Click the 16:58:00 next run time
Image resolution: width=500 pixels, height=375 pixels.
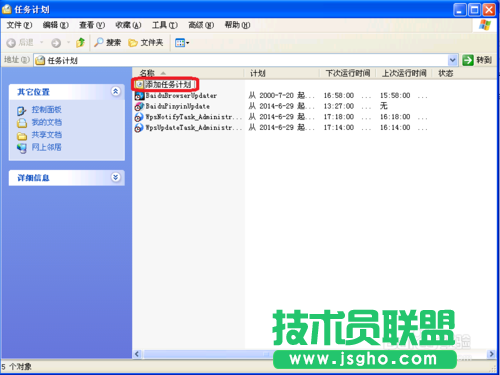point(339,96)
